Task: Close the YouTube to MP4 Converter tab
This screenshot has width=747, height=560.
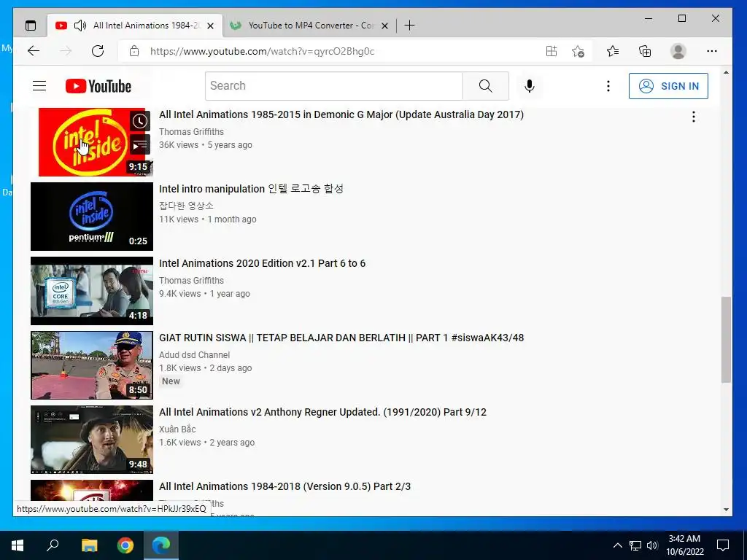Action: coord(384,26)
